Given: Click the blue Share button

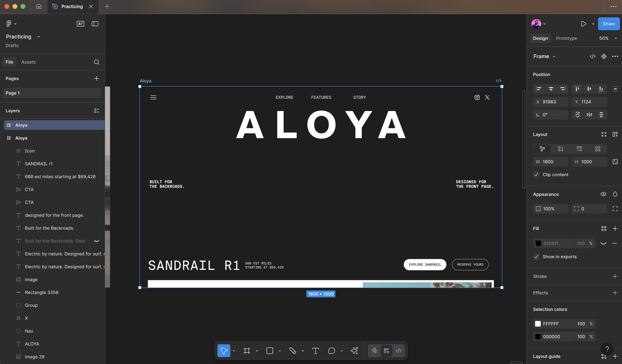Looking at the screenshot, I should pos(609,24).
